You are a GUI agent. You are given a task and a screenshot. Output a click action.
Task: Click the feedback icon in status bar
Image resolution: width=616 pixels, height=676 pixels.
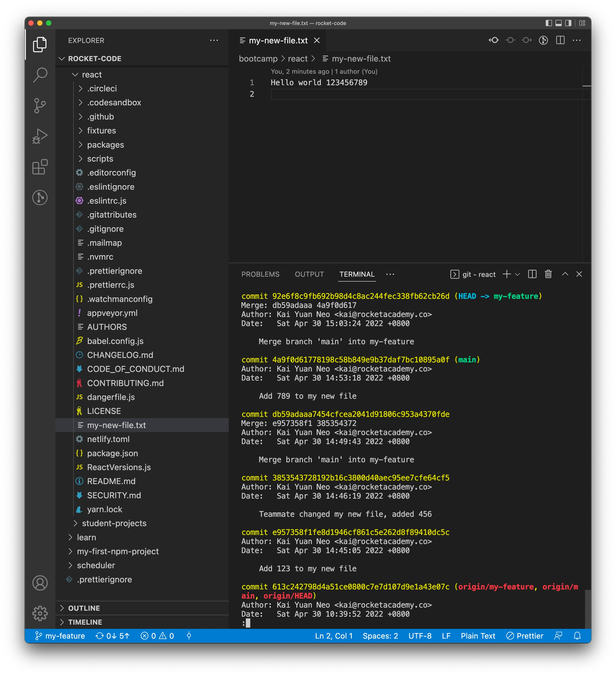pyautogui.click(x=558, y=636)
